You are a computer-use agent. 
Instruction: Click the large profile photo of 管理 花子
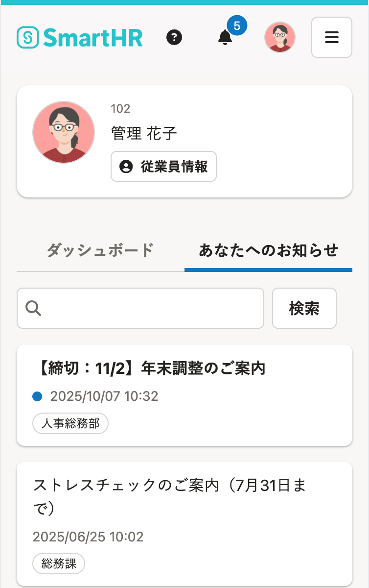click(x=64, y=132)
